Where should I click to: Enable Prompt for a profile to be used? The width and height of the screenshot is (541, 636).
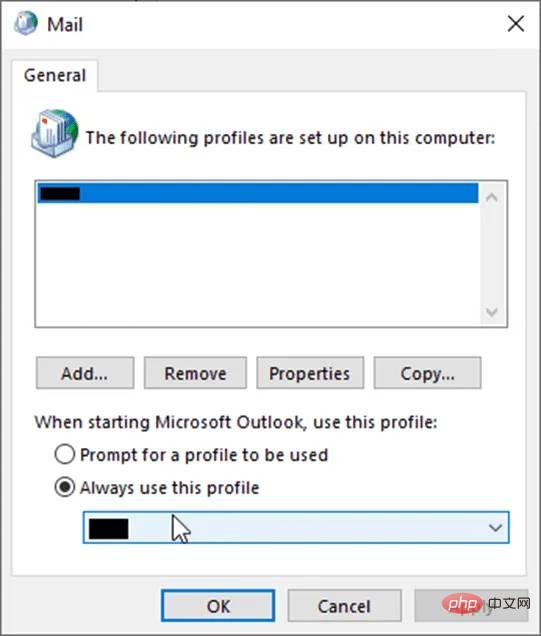pyautogui.click(x=65, y=454)
